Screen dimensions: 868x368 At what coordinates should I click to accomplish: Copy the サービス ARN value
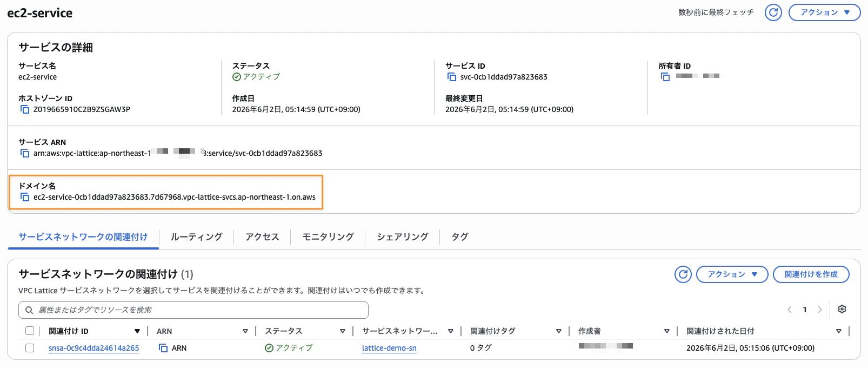pyautogui.click(x=25, y=153)
